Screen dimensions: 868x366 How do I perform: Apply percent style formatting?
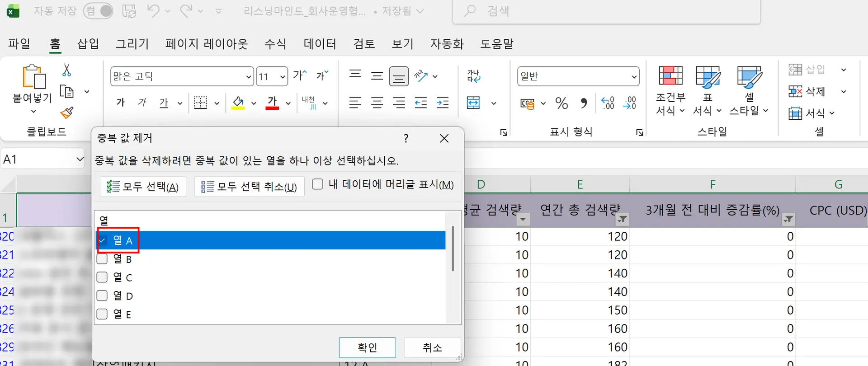(561, 103)
